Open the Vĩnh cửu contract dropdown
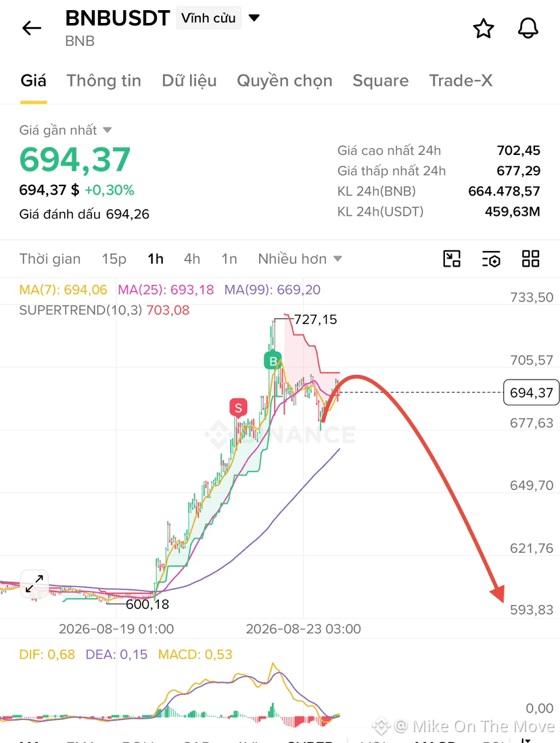The image size is (560, 743). pos(218,18)
